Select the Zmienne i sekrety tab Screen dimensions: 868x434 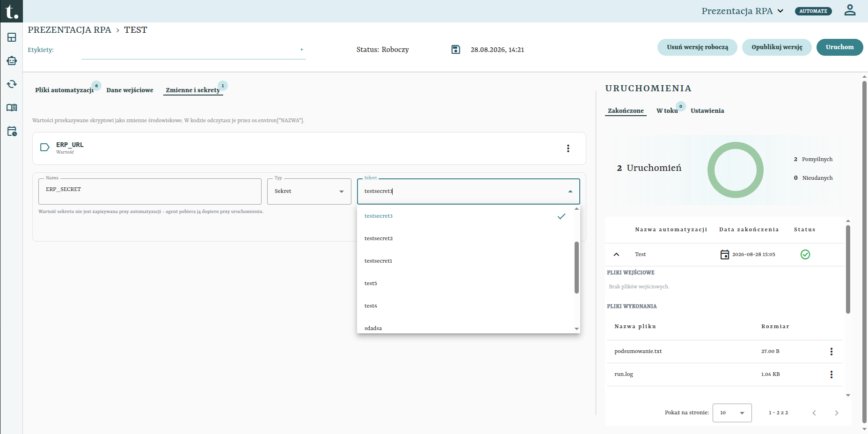(193, 90)
